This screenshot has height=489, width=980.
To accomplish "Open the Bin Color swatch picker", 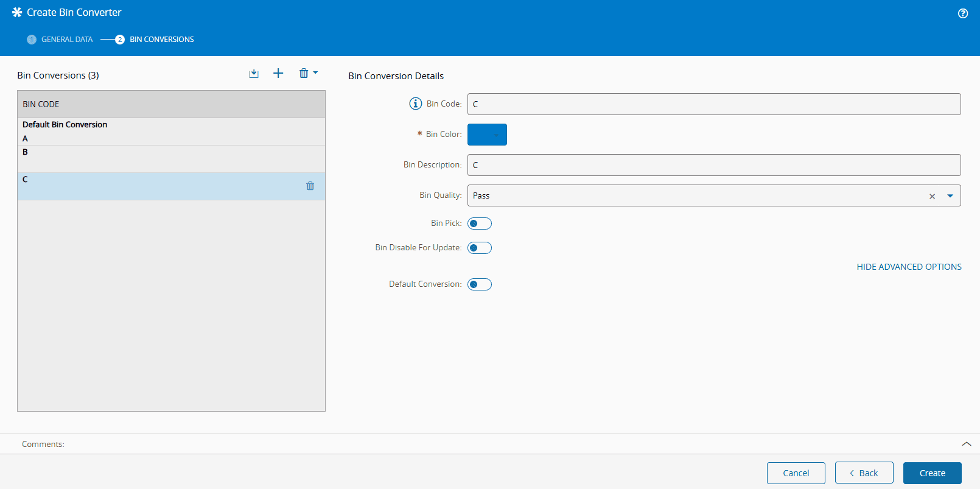I will click(x=487, y=135).
